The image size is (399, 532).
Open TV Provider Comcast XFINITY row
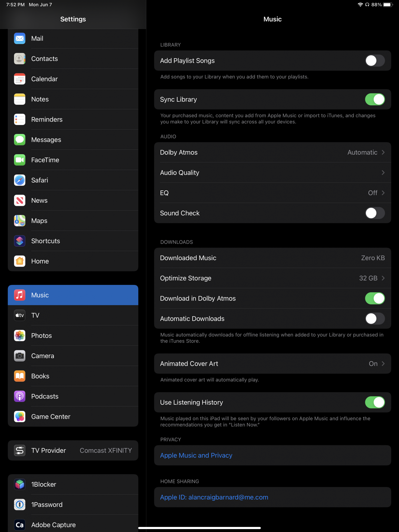[x=73, y=450]
